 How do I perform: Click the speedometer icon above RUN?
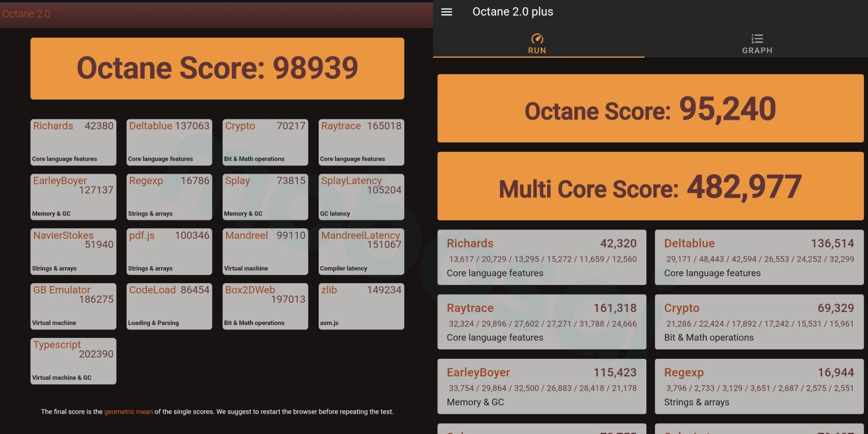537,39
